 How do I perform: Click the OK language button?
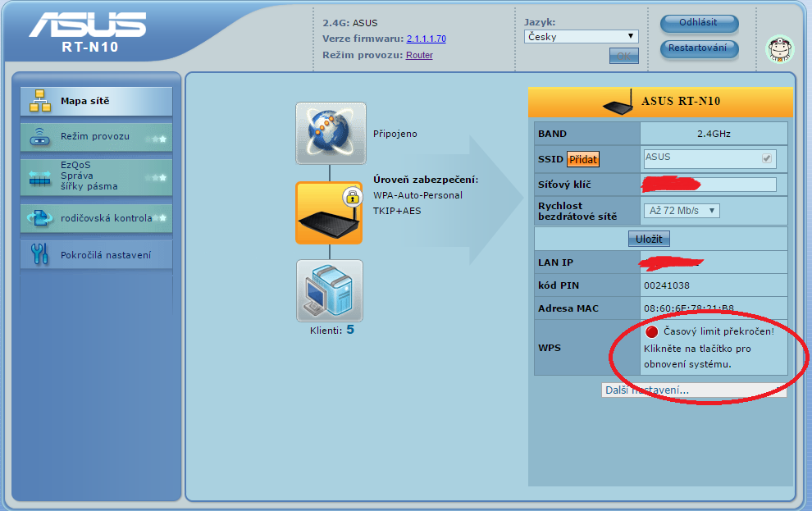[x=624, y=56]
